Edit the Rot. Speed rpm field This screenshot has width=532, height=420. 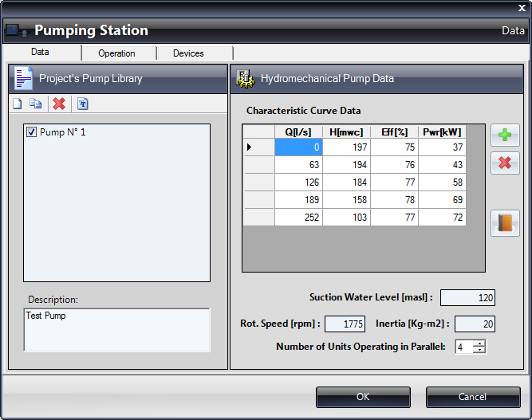click(345, 324)
